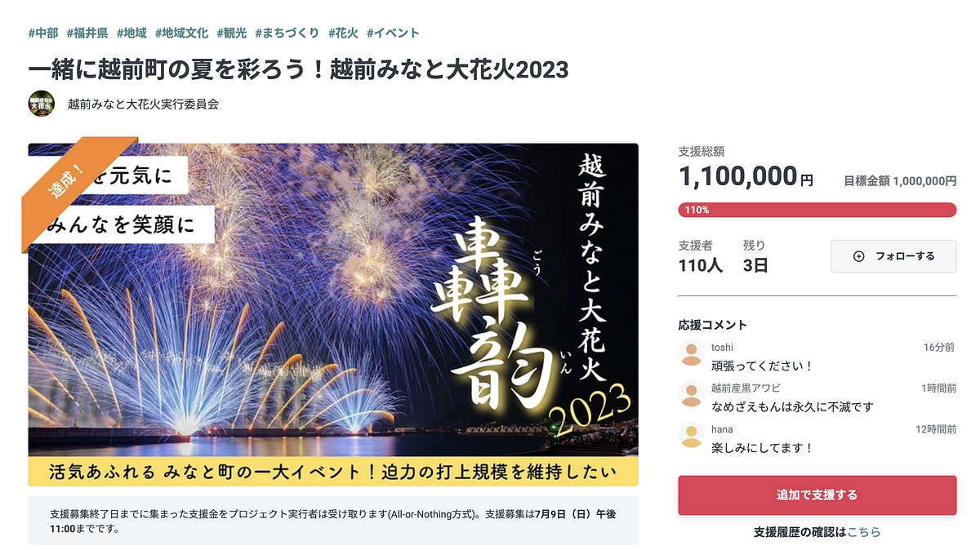This screenshot has height=550, width=980.
Task: Click the 追加で支援する support button
Action: [816, 495]
